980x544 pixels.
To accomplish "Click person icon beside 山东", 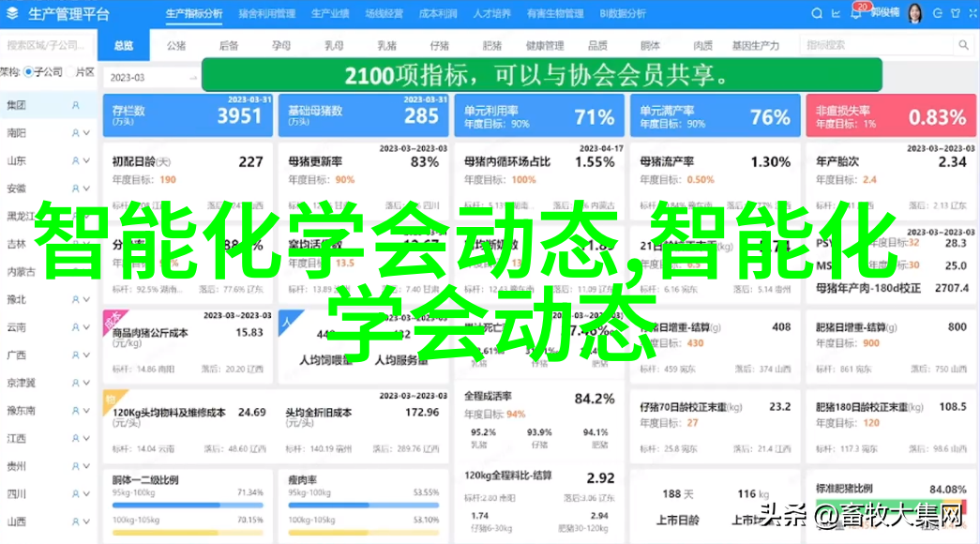I will [x=76, y=160].
